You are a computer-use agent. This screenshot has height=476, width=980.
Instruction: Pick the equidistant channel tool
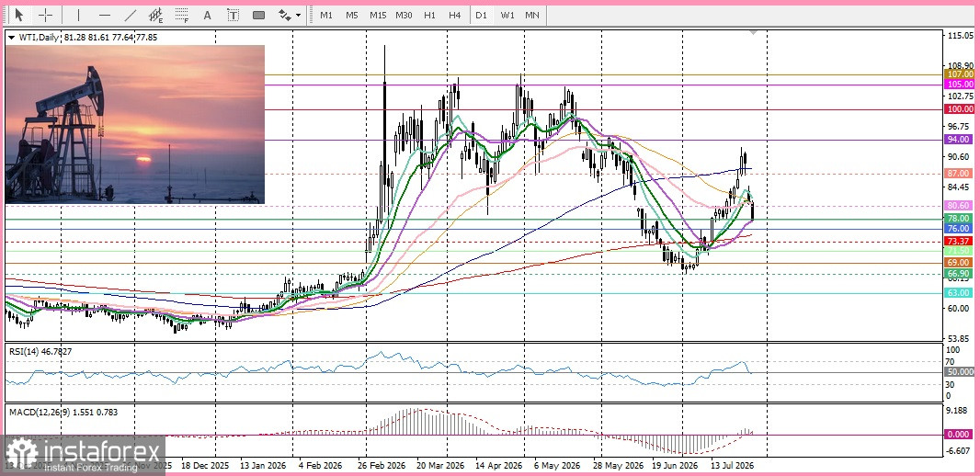pos(155,15)
